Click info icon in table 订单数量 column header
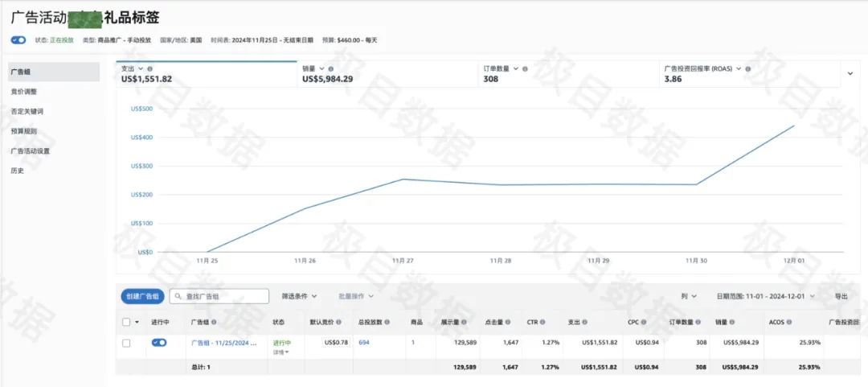 [698, 322]
